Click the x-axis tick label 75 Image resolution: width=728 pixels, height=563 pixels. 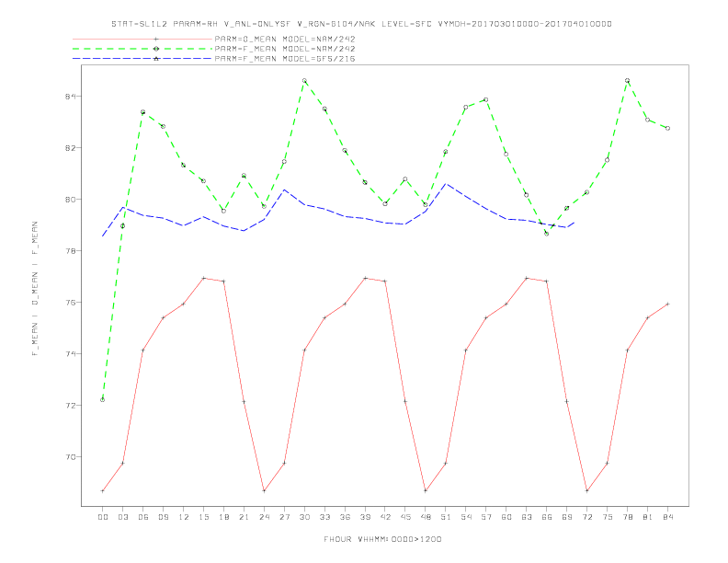click(608, 517)
